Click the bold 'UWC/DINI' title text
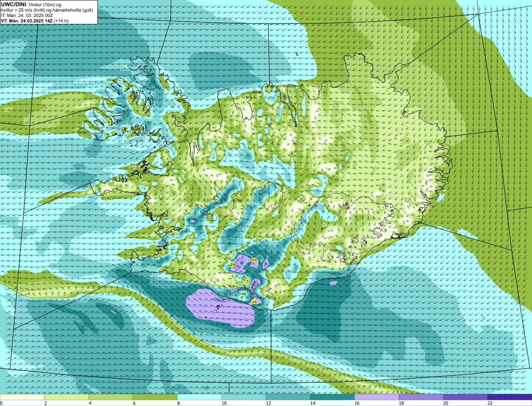The image size is (532, 406). [x=13, y=4]
